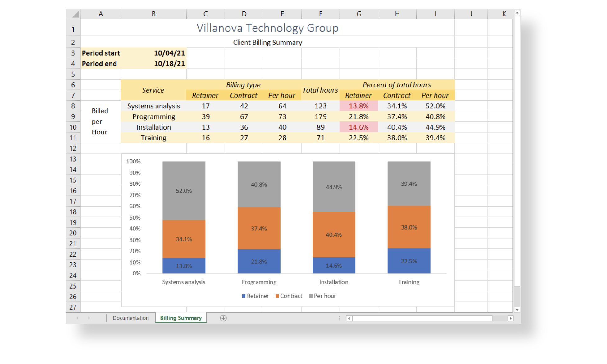Open the Documentation sheet tab
The width and height of the screenshot is (607, 364).
tap(130, 318)
